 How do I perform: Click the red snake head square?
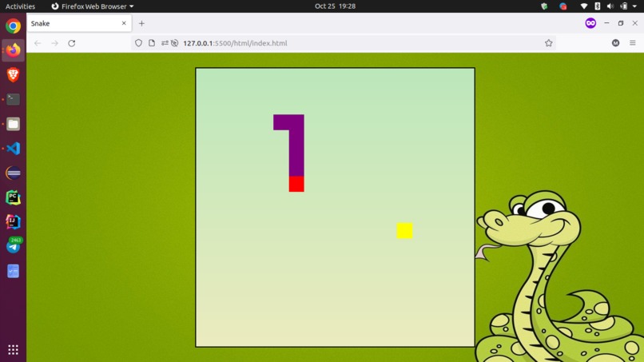(x=296, y=184)
